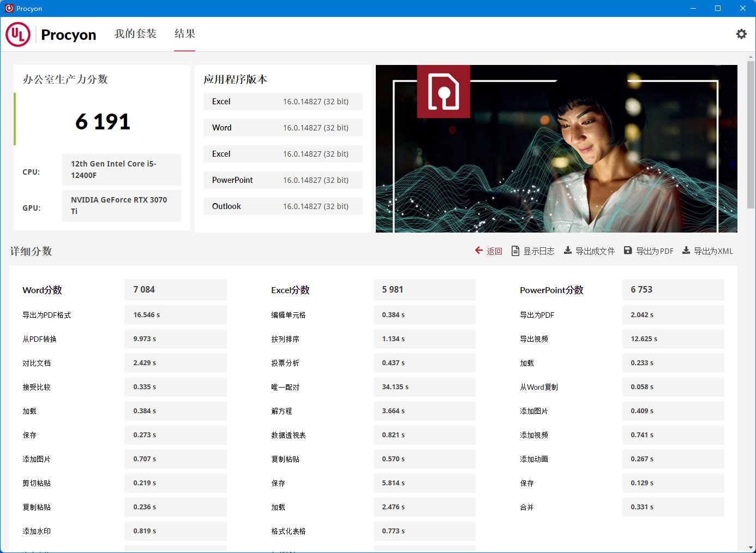Click the Word score 7 084
Viewport: 756px width, 553px height.
(x=175, y=290)
